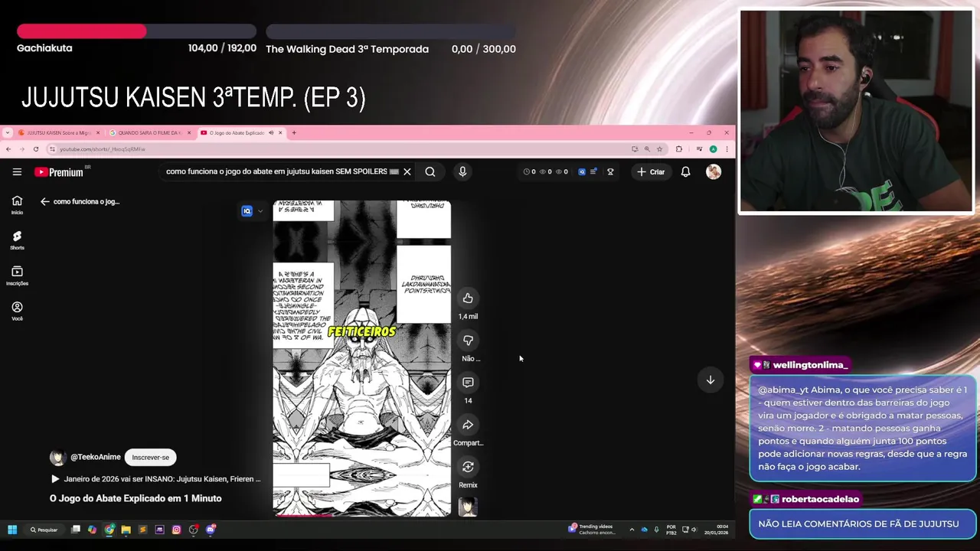Image resolution: width=980 pixels, height=551 pixels.
Task: Open Chrome extensions puzzle icon
Action: coord(679,149)
